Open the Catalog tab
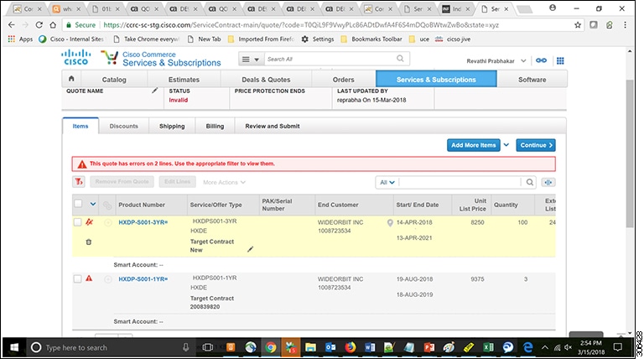 (x=114, y=80)
